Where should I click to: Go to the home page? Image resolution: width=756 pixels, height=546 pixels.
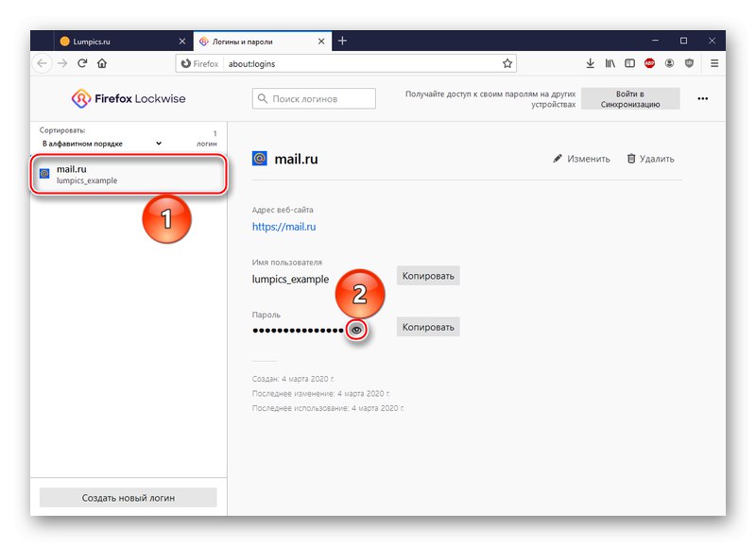tap(102, 63)
